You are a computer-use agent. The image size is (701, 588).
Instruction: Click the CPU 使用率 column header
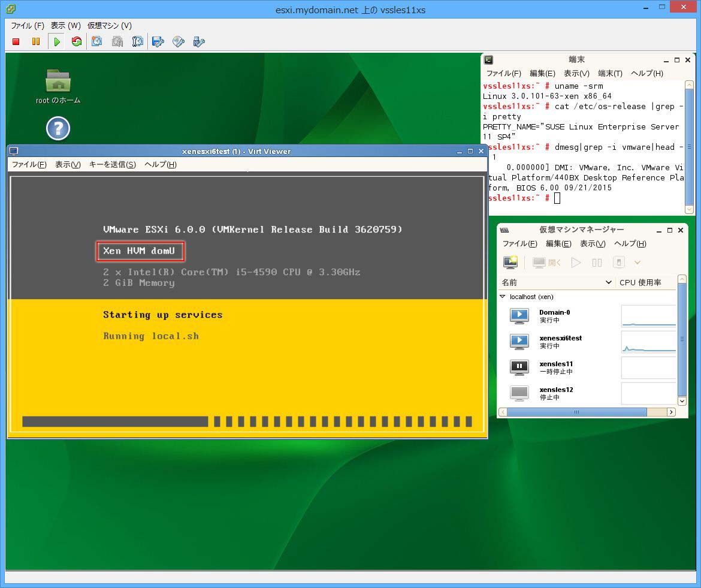tap(646, 282)
